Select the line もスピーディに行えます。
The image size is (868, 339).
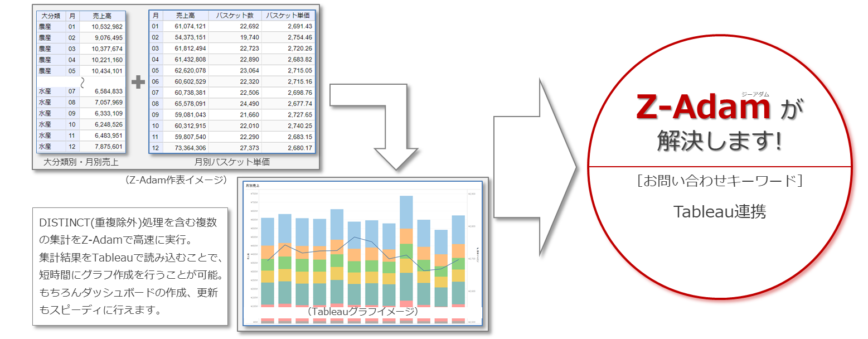pyautogui.click(x=100, y=309)
